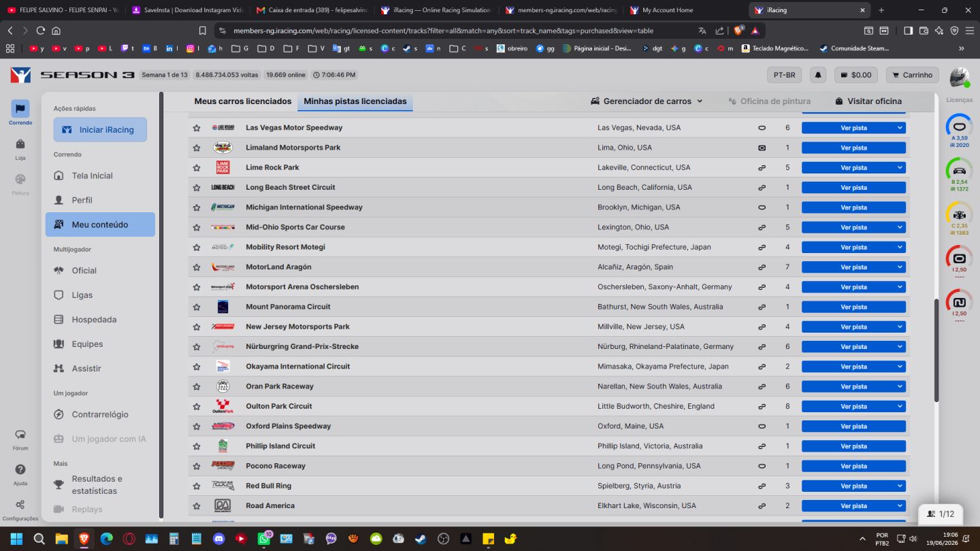The image size is (980, 551).
Task: Open the Correndo section in the left rail
Action: click(20, 113)
